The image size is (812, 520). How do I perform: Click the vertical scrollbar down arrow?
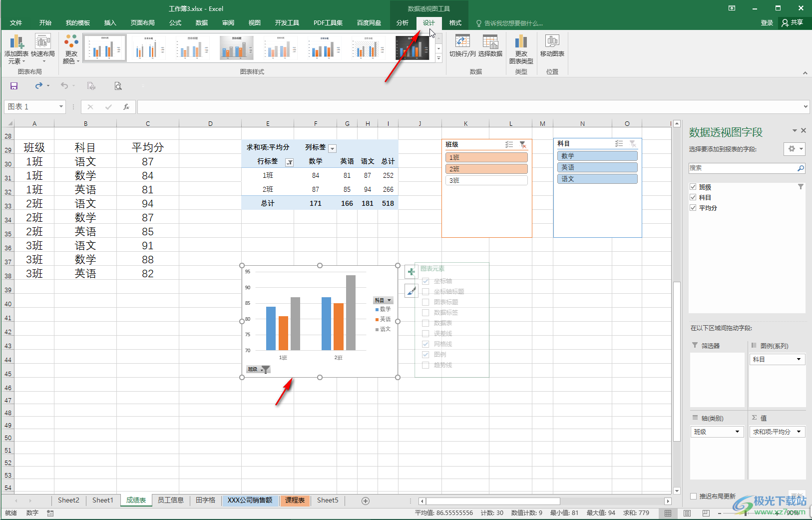tap(677, 491)
